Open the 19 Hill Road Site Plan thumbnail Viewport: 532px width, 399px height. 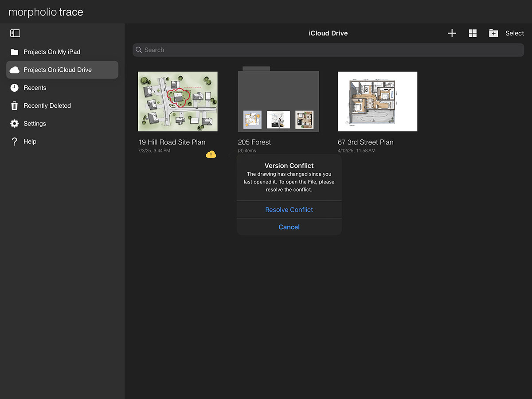pyautogui.click(x=178, y=102)
